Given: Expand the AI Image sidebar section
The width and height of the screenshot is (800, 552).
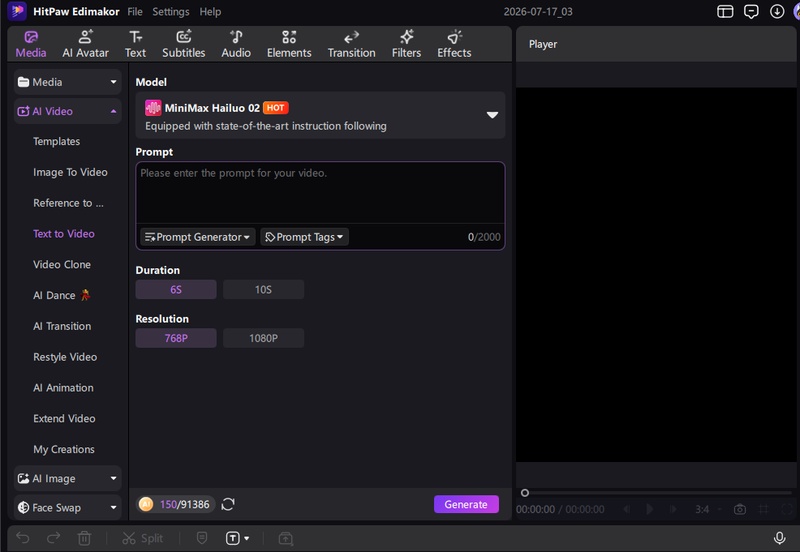Looking at the screenshot, I should (x=68, y=479).
